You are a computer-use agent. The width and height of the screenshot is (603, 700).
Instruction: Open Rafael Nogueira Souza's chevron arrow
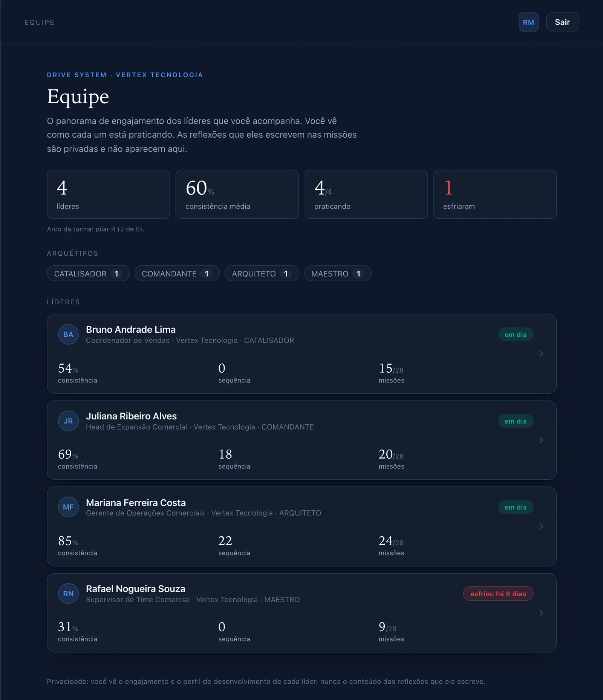[x=541, y=613]
